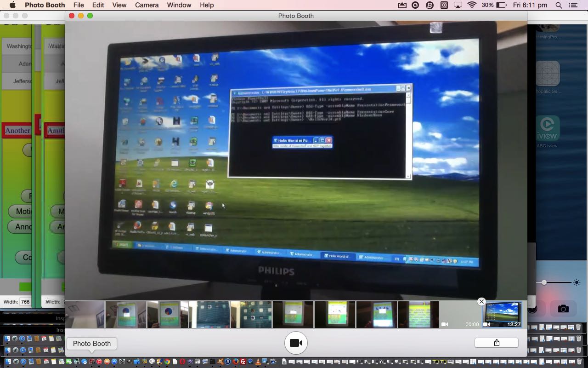Screen dimensions: 588x368
Task: Launch Opera from the Dock
Action: tap(182, 362)
